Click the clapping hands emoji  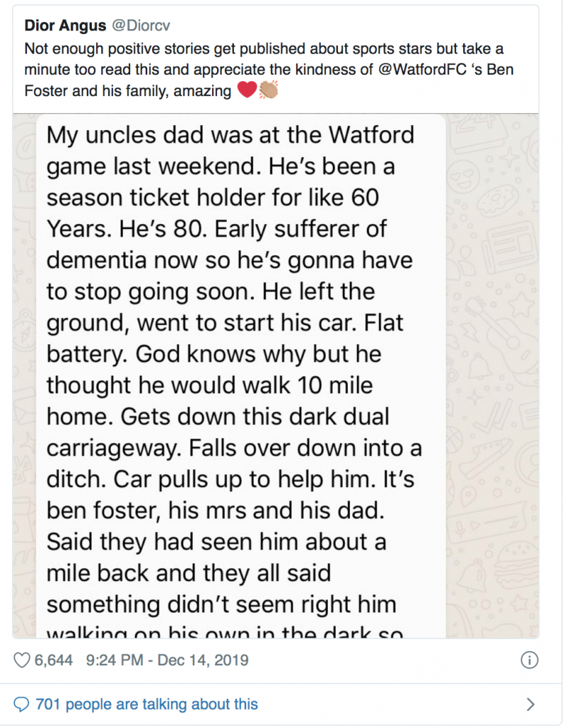(x=268, y=91)
